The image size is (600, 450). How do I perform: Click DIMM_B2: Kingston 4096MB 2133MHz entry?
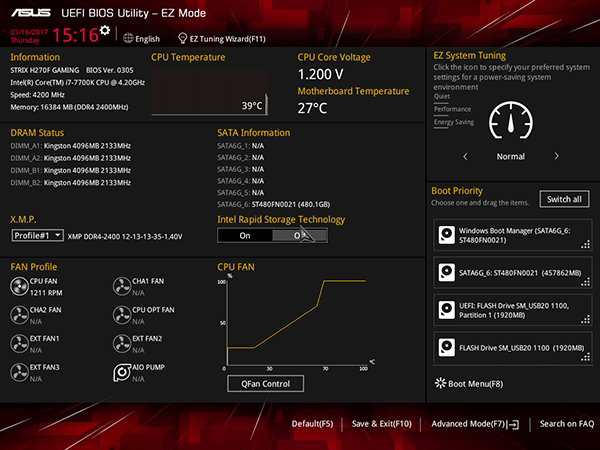tap(70, 183)
